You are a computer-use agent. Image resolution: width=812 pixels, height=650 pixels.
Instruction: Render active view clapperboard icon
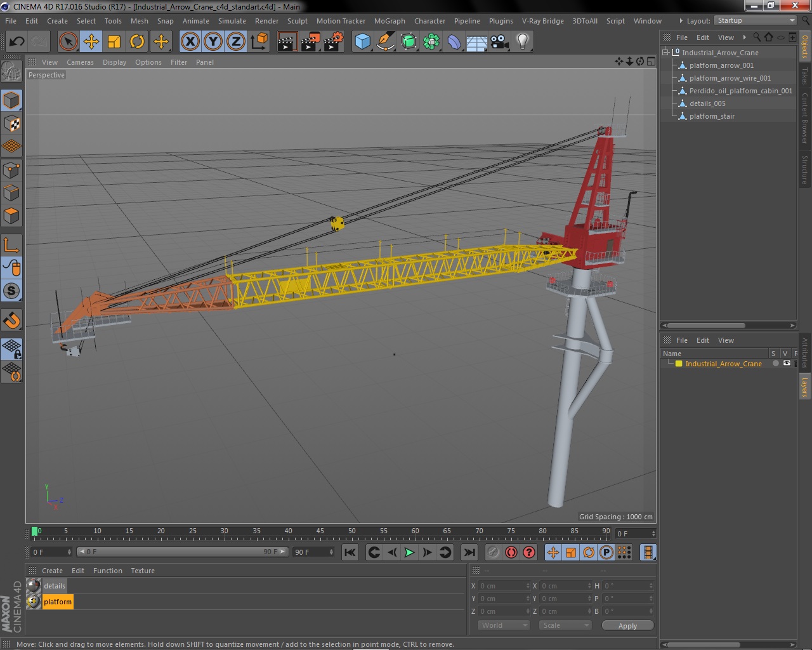287,42
